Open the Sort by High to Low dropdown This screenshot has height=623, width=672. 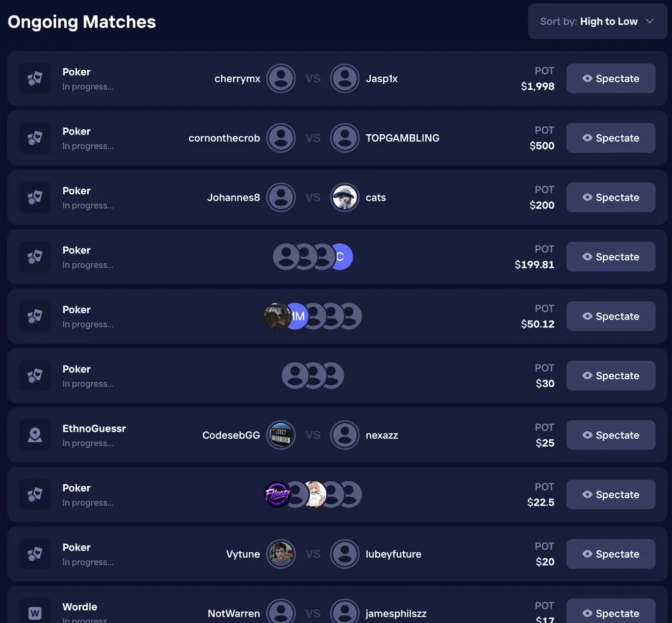tap(597, 21)
